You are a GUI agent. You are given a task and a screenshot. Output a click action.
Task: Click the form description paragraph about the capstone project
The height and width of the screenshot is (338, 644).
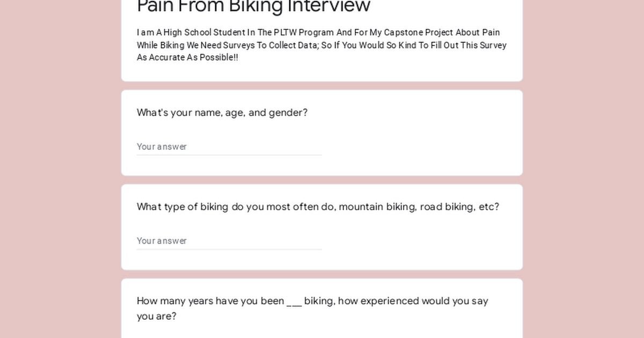(x=321, y=45)
